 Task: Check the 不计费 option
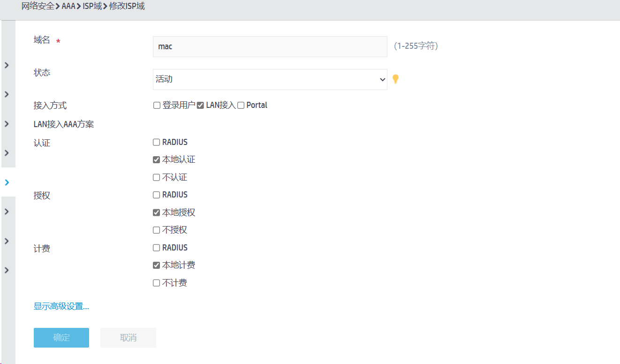(x=157, y=283)
